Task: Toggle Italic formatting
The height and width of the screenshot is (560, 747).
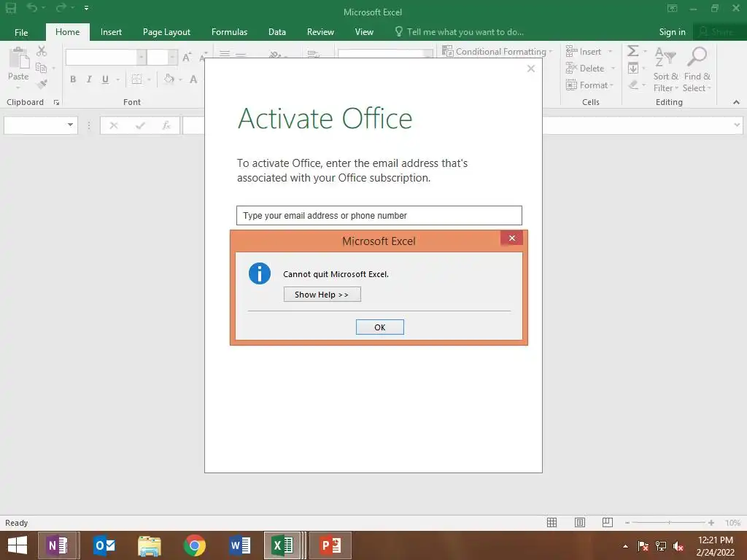Action: tap(89, 79)
